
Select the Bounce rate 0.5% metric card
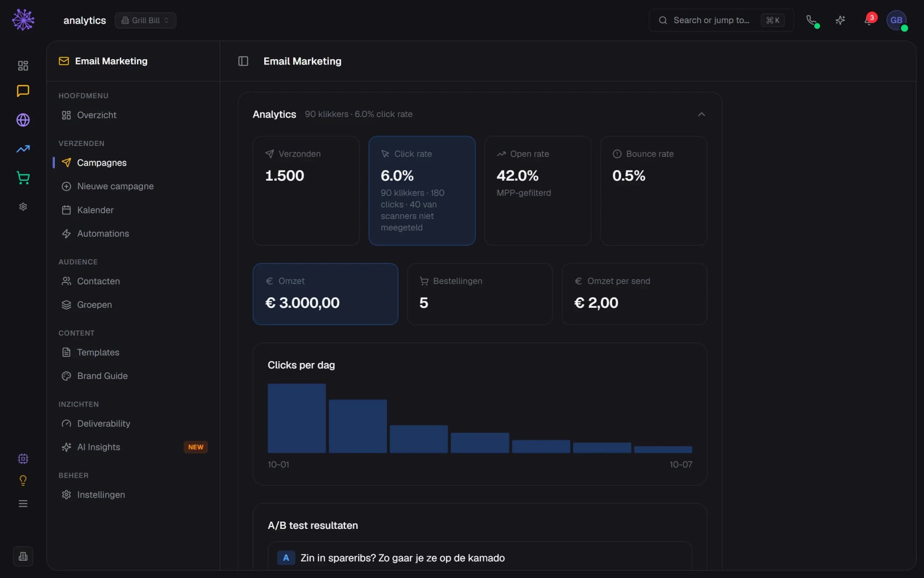click(x=654, y=191)
